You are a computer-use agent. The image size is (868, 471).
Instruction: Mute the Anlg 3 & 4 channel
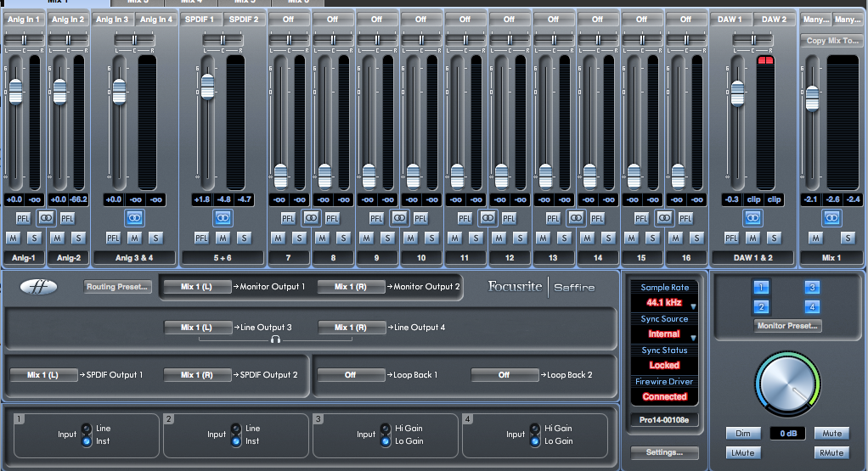point(134,238)
